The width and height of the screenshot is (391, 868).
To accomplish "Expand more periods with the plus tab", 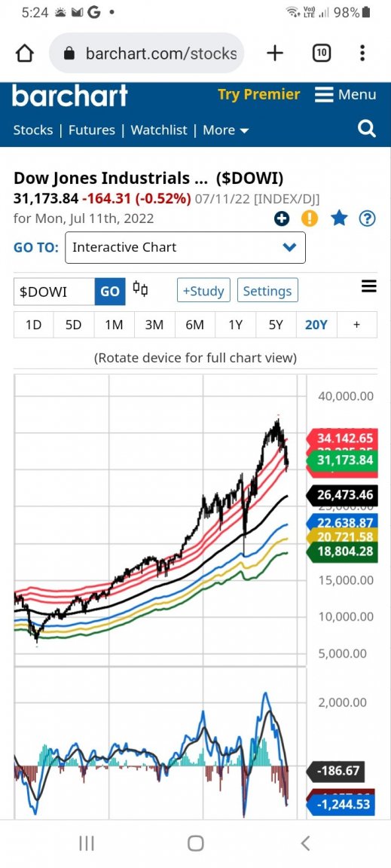I will (356, 325).
